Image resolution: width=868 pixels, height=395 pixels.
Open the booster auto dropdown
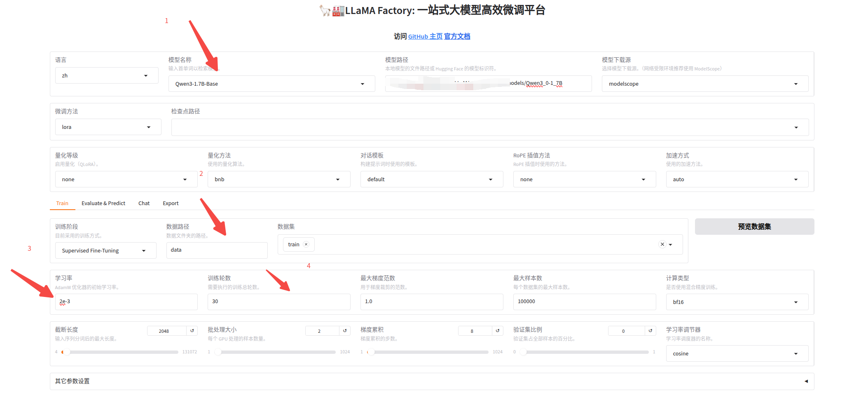737,179
